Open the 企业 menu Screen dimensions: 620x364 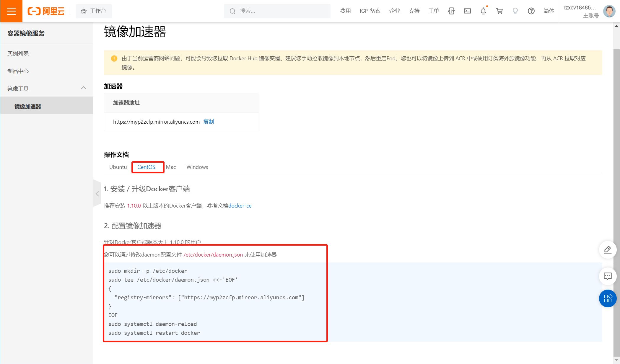395,11
